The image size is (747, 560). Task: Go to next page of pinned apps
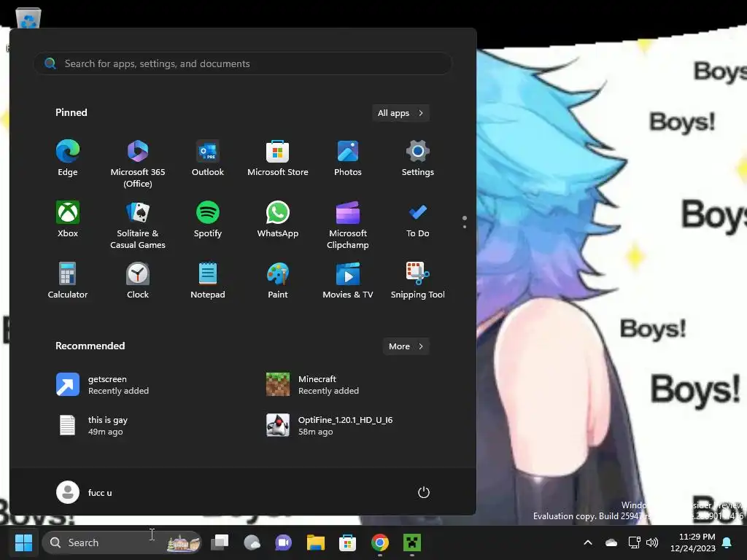pyautogui.click(x=465, y=227)
